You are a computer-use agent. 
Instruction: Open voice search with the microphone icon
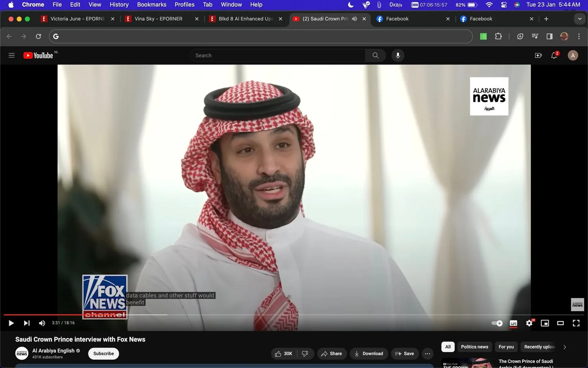398,55
